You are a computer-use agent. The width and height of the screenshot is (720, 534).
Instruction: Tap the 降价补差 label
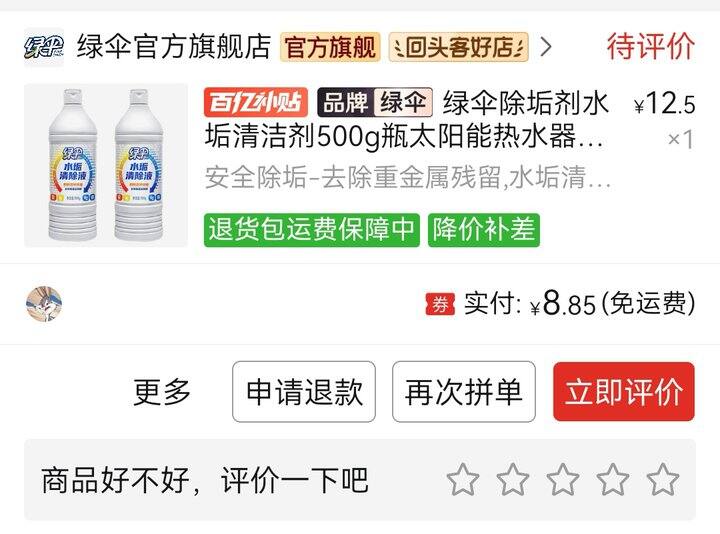click(484, 230)
